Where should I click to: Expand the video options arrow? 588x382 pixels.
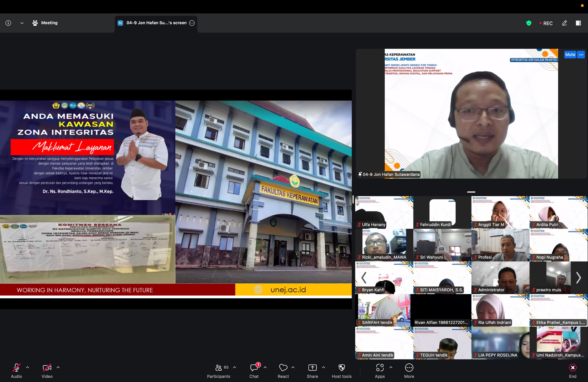tap(58, 367)
